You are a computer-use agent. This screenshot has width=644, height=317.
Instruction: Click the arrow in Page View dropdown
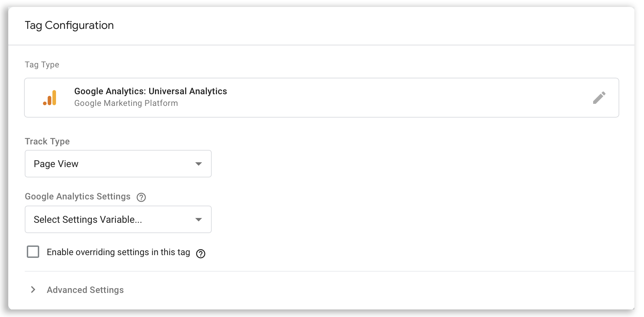pyautogui.click(x=198, y=164)
